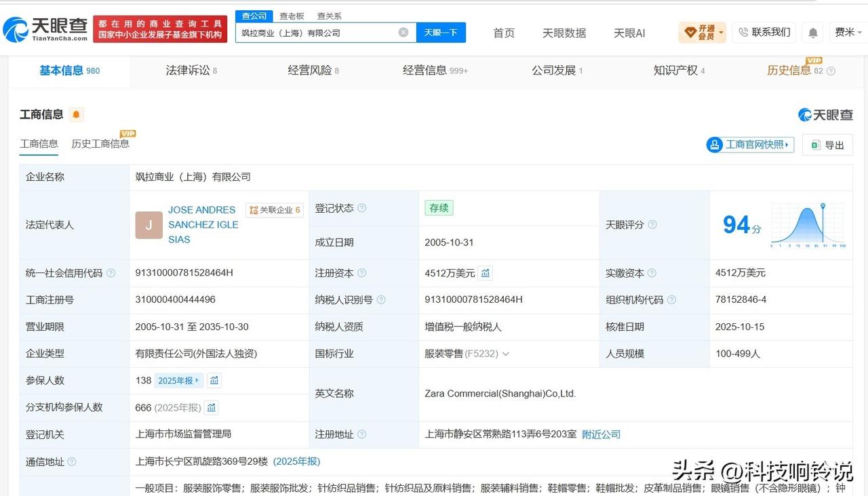This screenshot has height=496, width=868.
Task: Click the help icon next to 实缴资本
Action: click(x=652, y=273)
